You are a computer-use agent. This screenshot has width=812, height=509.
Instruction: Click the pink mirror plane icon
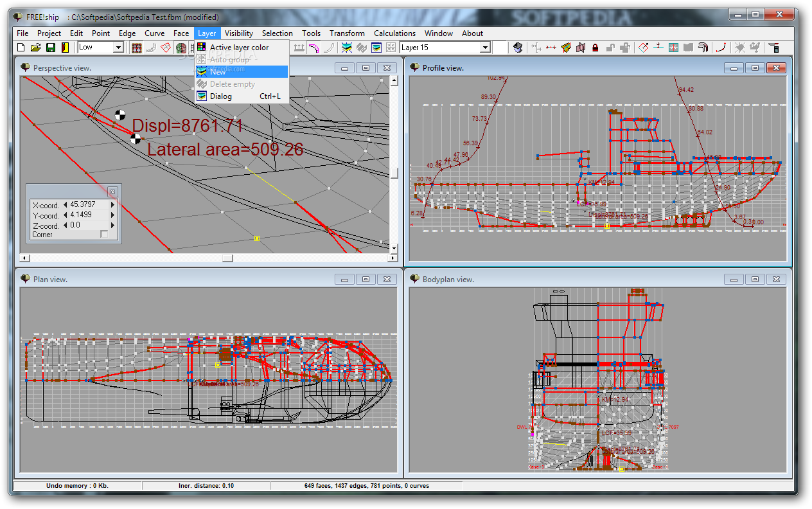[x=581, y=48]
